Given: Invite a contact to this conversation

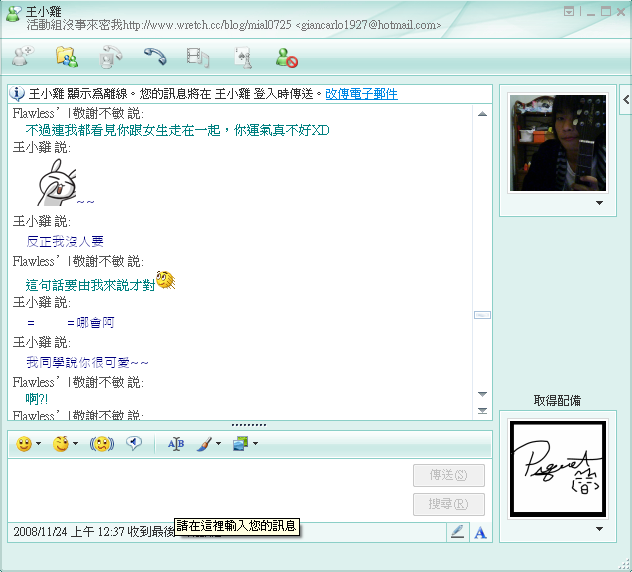Looking at the screenshot, I should [x=23, y=56].
